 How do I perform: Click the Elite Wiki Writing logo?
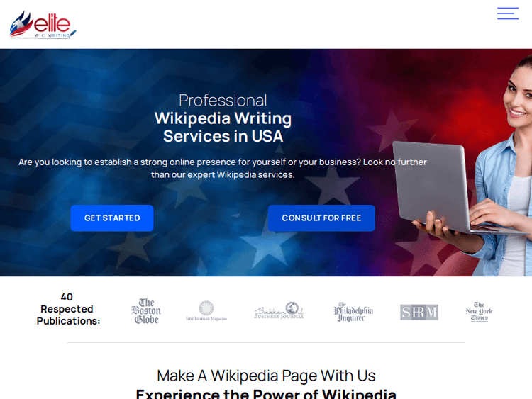(x=43, y=25)
